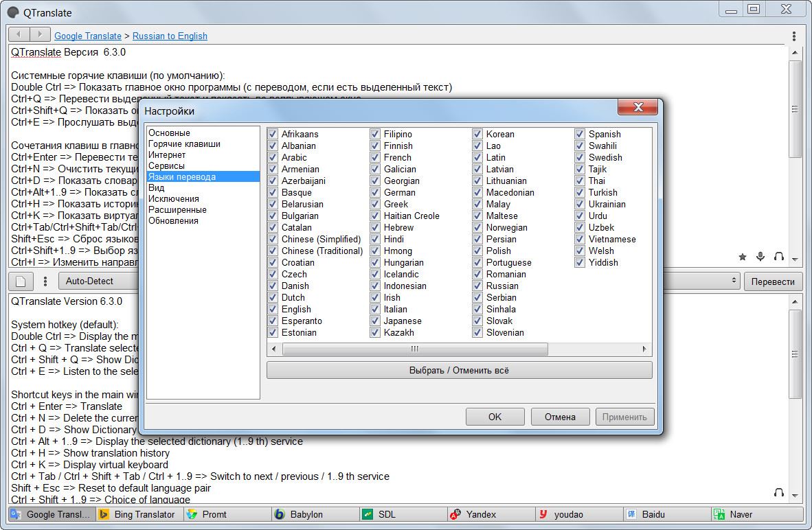Click the Отмена cancel button
The height and width of the screenshot is (530, 812).
click(560, 417)
